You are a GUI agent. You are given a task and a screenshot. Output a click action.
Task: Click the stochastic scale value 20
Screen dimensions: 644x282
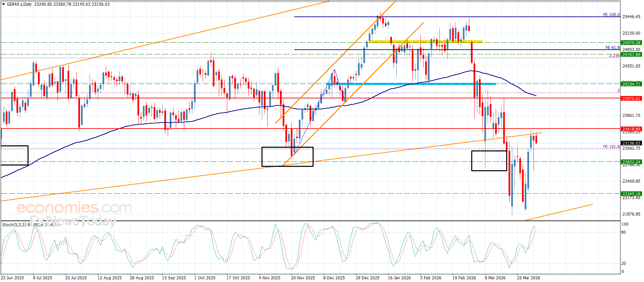(x=623, y=264)
